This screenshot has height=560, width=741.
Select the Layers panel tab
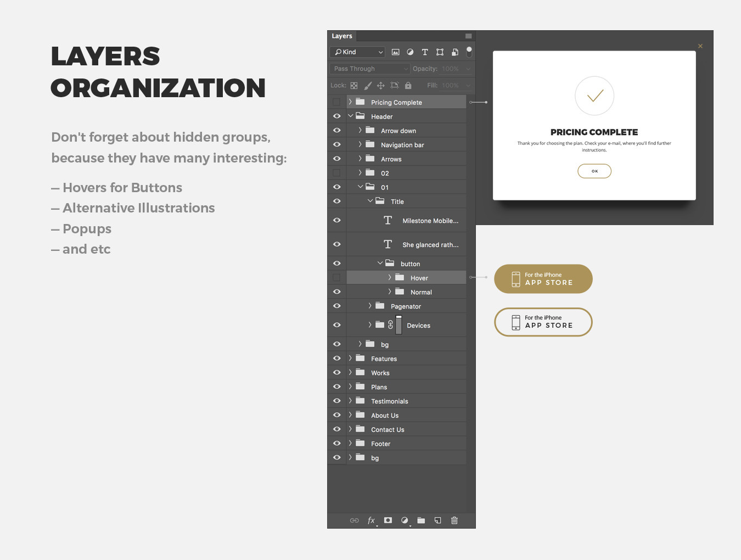342,36
